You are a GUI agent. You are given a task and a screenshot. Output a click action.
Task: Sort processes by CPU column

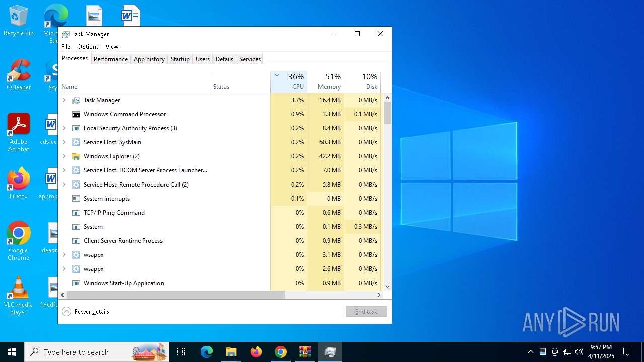(x=289, y=82)
